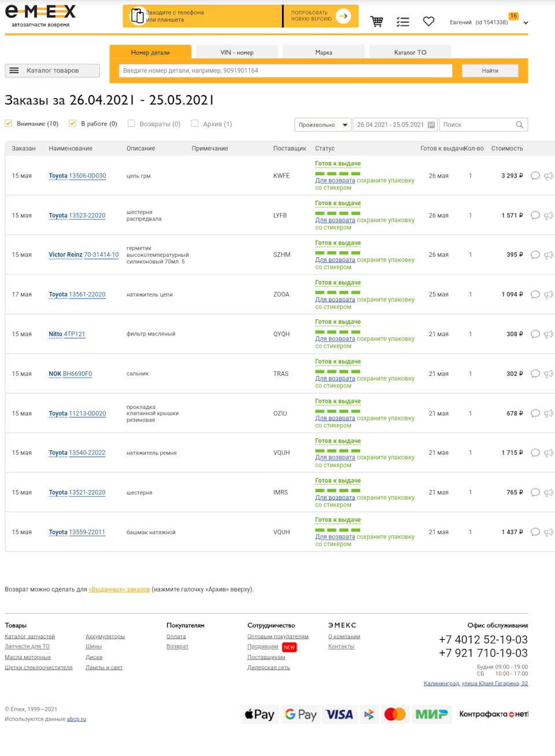The height and width of the screenshot is (756, 555).
Task: Click ПОПРОБОВАТЬ НОВУЮ ВЕРСИЮ button
Action: pos(321,16)
